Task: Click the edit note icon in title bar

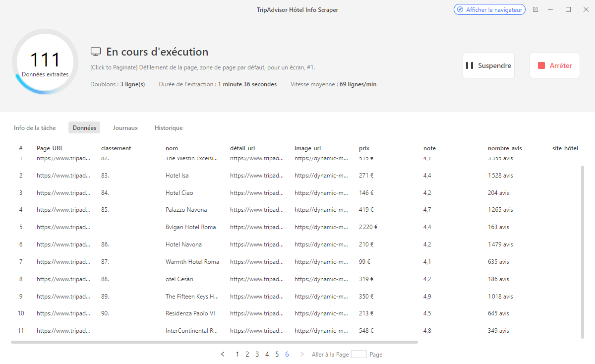Action: [x=535, y=9]
